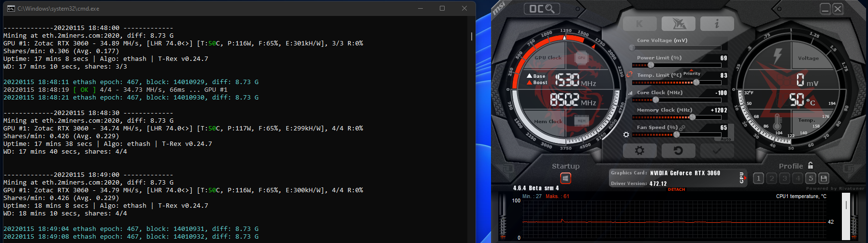Click the lightning bolt voltage icon
Image resolution: width=868 pixels, height=243 pixels.
(x=777, y=56)
